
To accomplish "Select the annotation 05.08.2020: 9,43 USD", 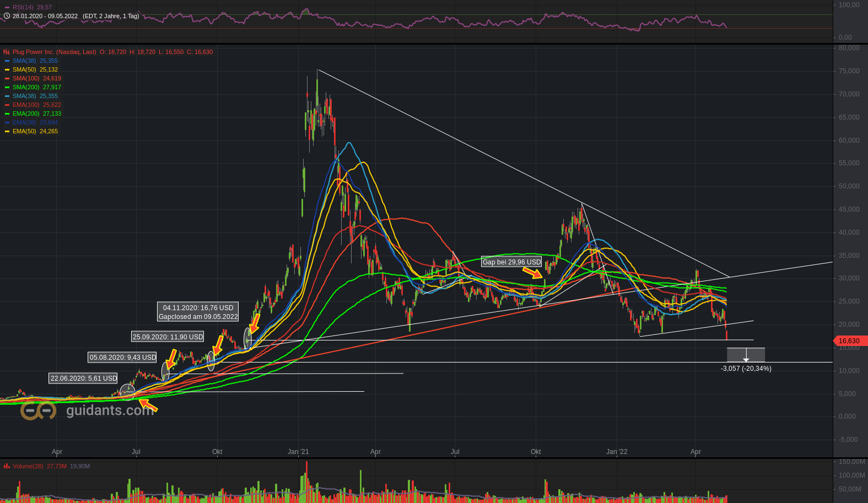I will pos(123,358).
